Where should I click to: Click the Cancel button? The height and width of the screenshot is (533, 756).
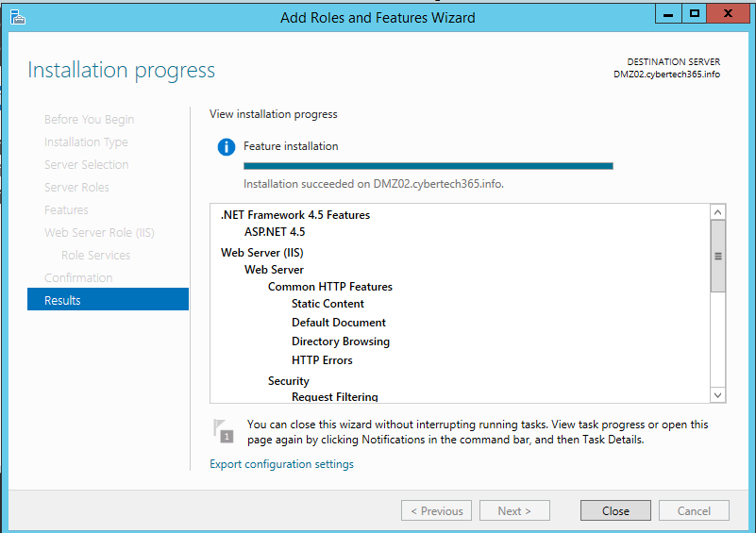694,510
